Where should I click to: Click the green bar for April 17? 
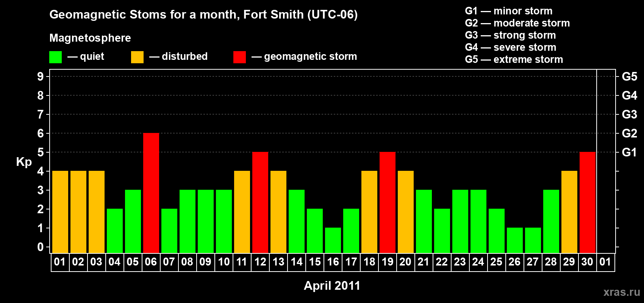point(351,231)
